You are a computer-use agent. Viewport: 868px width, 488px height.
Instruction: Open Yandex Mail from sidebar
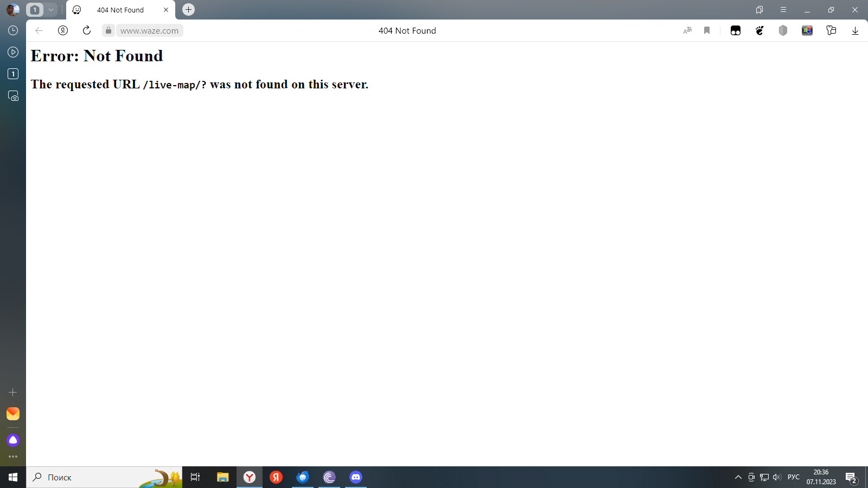click(13, 414)
